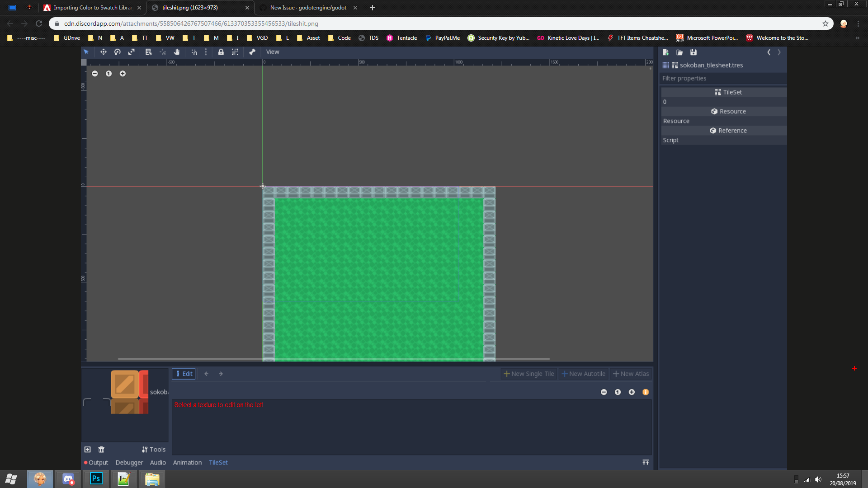Screen dimensions: 868x488
Task: Activate the Pan Mode hand tool
Action: [177, 52]
